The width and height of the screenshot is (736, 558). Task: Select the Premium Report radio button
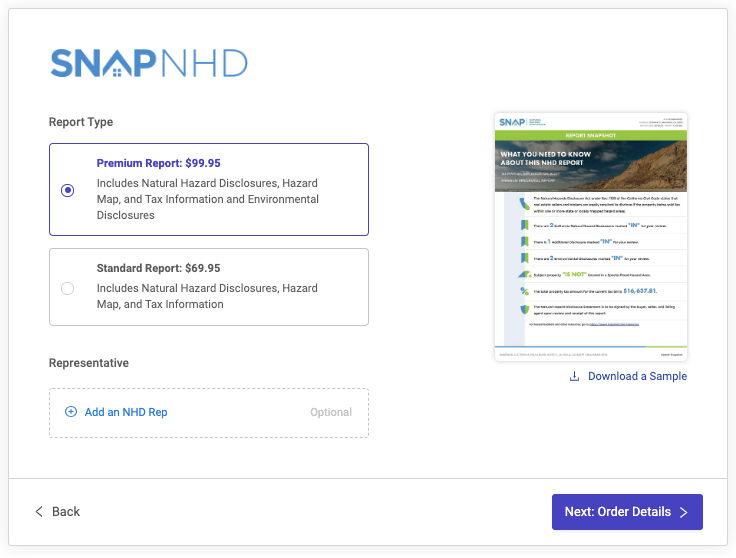68,190
